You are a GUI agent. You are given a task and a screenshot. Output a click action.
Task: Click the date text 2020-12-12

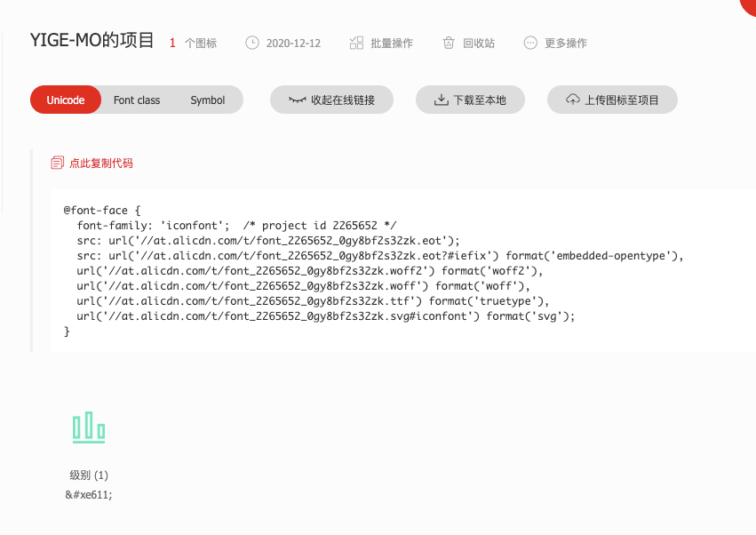tap(293, 43)
